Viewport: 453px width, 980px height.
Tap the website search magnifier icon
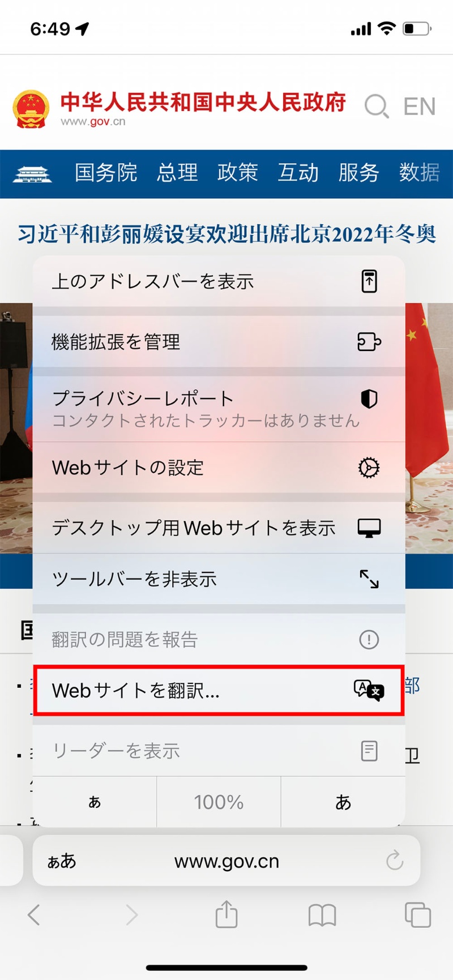click(377, 106)
